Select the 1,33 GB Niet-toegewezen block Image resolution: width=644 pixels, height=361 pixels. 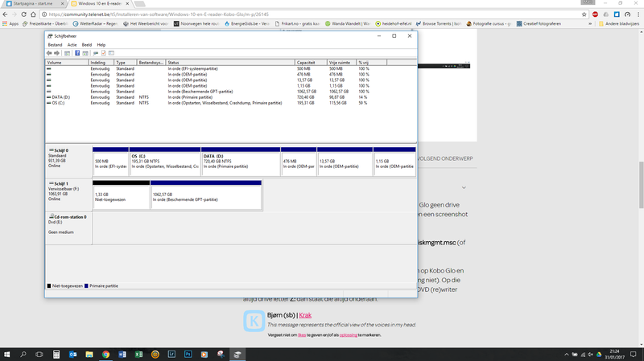coord(121,197)
